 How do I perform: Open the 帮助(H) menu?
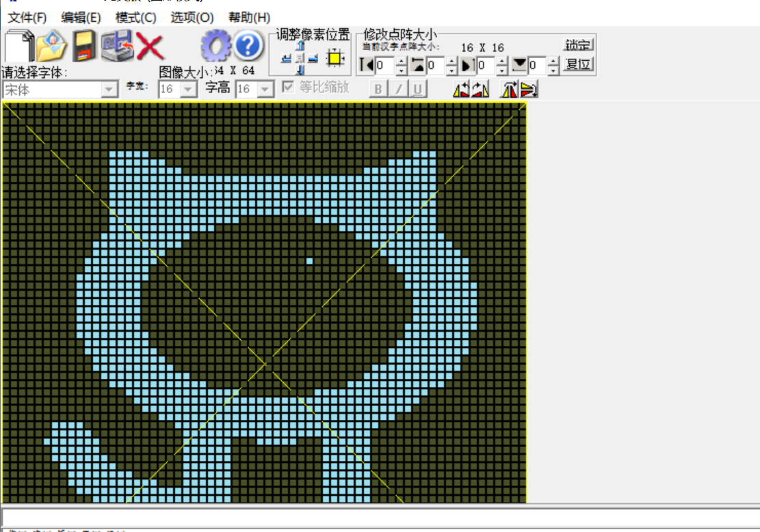coord(249,18)
